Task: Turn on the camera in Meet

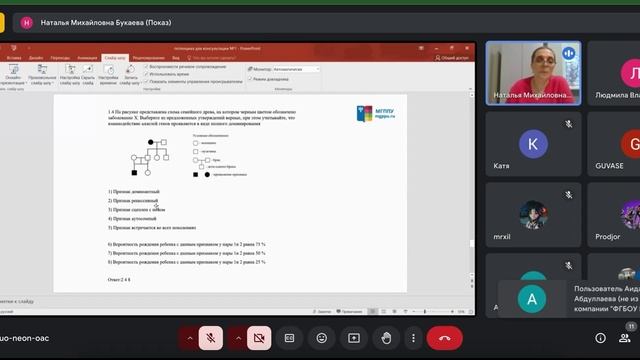Action: (x=259, y=338)
